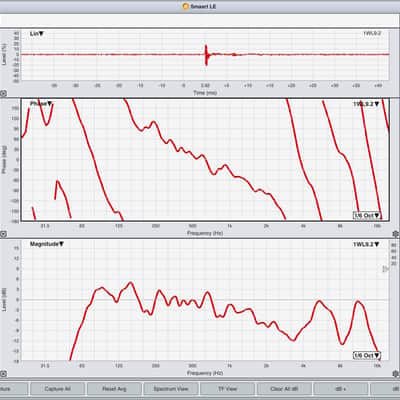
Task: Switch to TF View
Action: [x=227, y=389]
